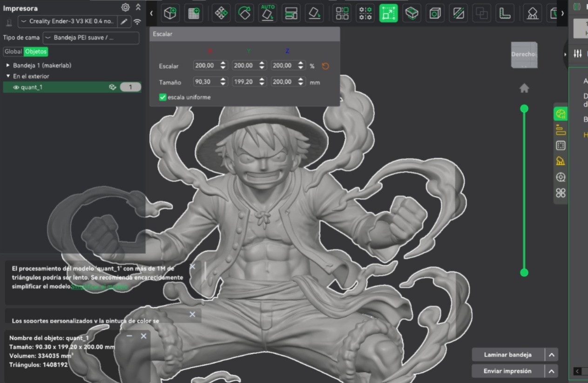This screenshot has height=383, width=588.
Task: Click the add model cube icon
Action: click(170, 13)
